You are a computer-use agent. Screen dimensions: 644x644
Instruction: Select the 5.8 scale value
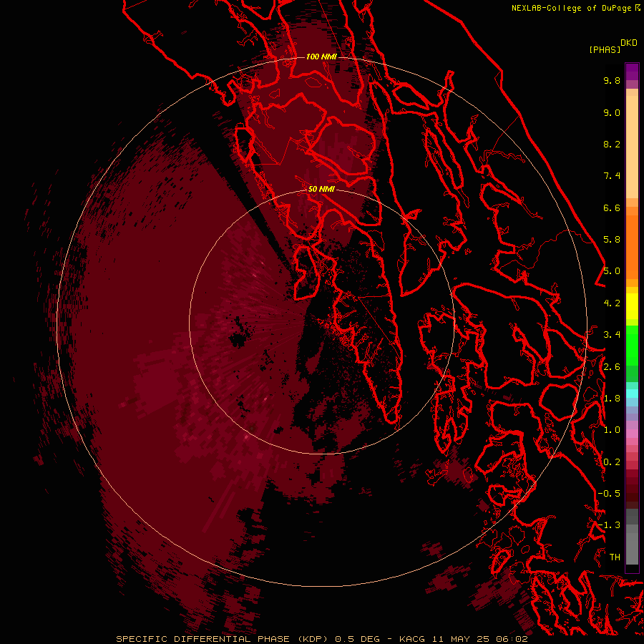pyautogui.click(x=612, y=240)
